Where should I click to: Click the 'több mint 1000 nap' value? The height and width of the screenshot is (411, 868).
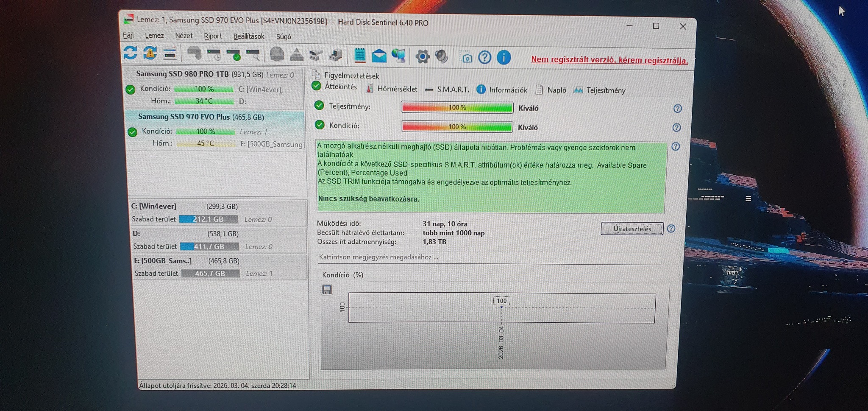pos(453,233)
